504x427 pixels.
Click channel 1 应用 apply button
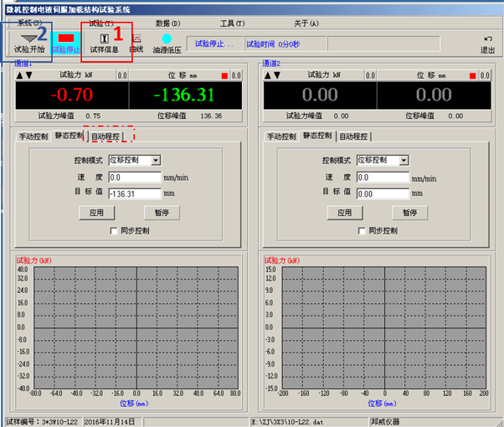pyautogui.click(x=97, y=213)
